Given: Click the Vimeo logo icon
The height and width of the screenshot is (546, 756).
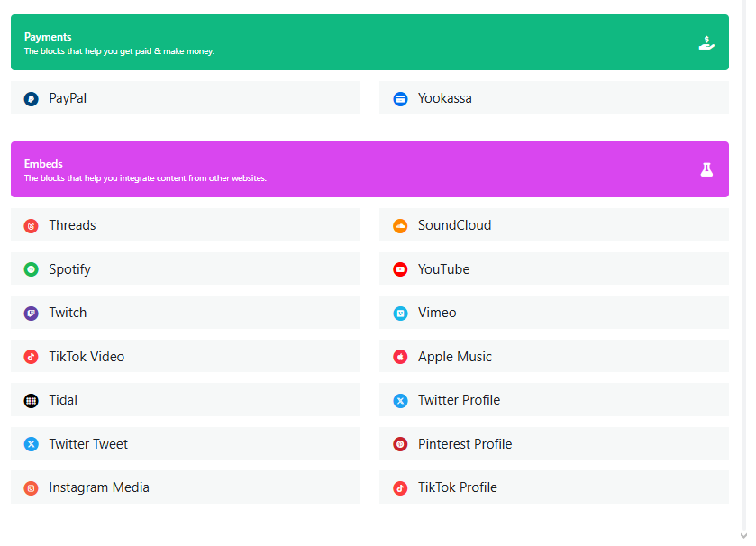Looking at the screenshot, I should (400, 314).
